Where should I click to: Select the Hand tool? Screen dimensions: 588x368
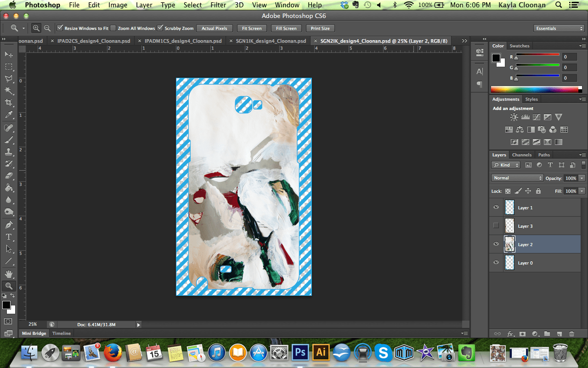tap(8, 274)
